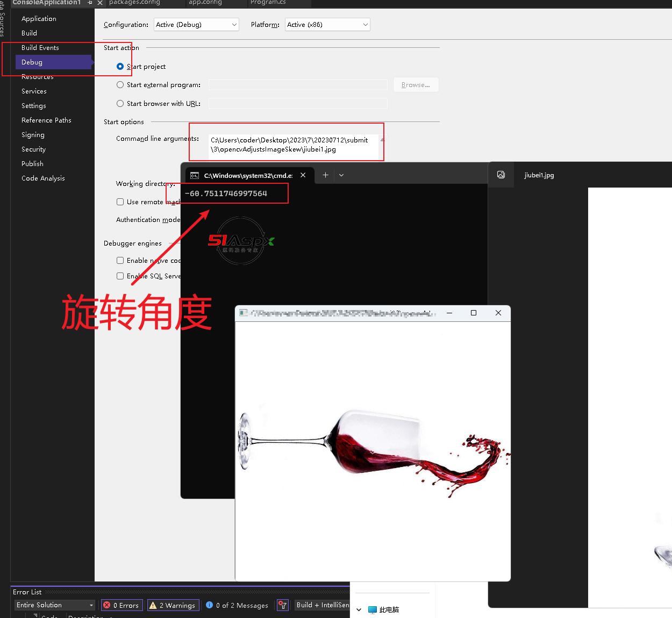Toggle the Messages info filter
672x618 pixels.
click(237, 605)
